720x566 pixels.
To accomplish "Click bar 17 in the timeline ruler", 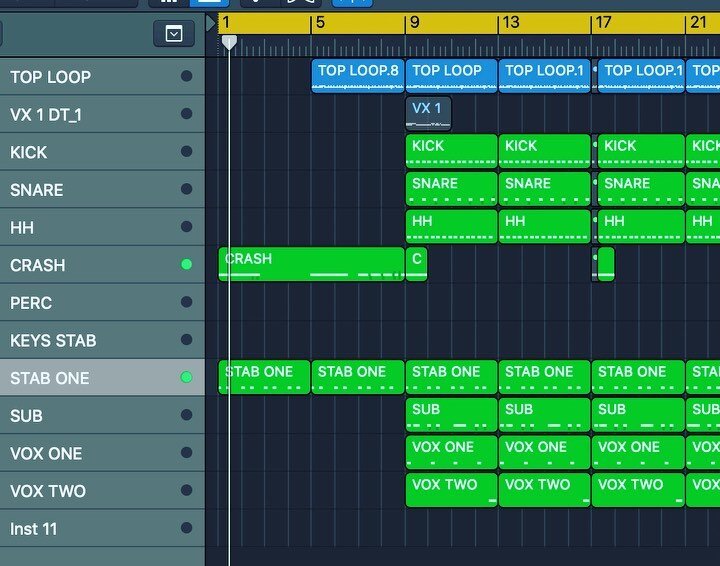I will click(603, 22).
